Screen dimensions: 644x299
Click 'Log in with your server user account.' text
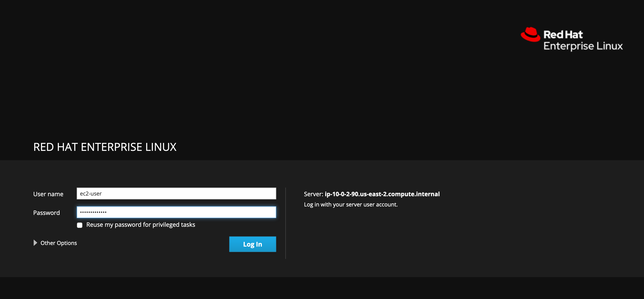(350, 205)
